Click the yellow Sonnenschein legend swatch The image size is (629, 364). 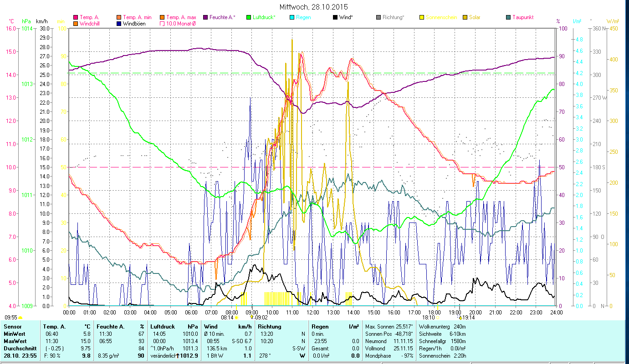point(422,18)
